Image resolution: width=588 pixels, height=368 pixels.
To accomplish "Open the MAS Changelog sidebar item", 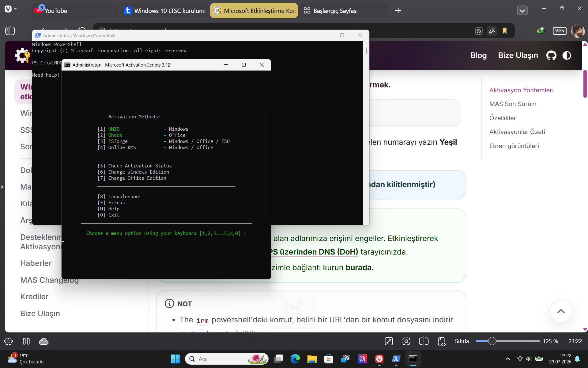I will point(50,280).
